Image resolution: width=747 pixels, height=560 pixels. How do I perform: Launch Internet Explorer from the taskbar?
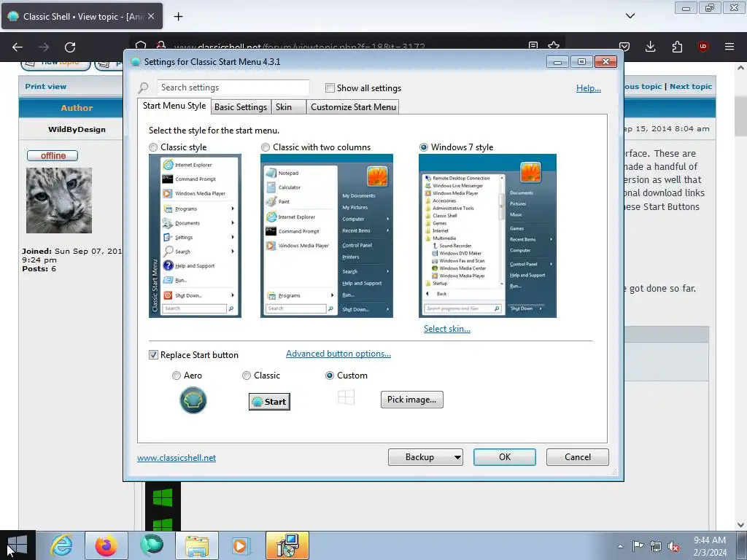[x=62, y=545]
